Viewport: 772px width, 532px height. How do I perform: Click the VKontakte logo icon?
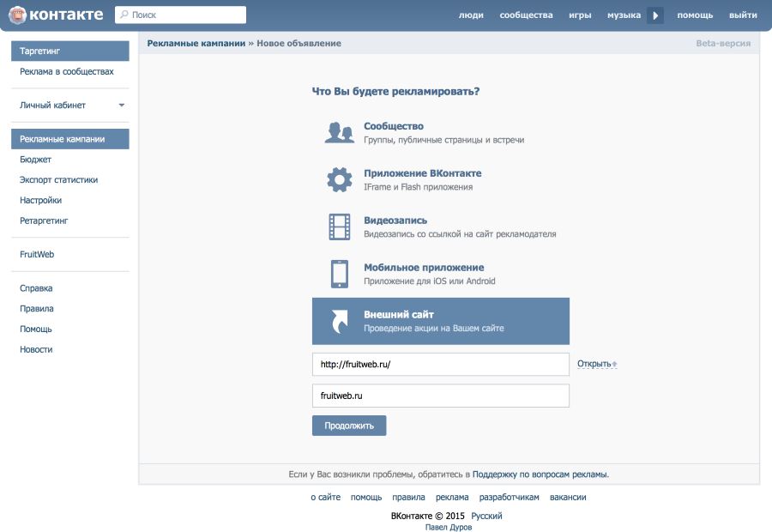[17, 15]
